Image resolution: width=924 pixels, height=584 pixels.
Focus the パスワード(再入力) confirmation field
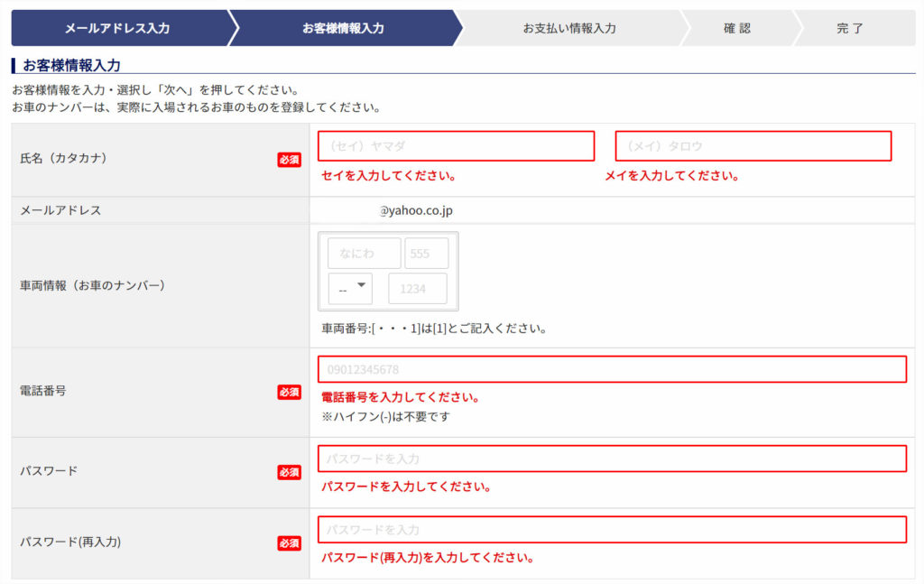tap(612, 529)
